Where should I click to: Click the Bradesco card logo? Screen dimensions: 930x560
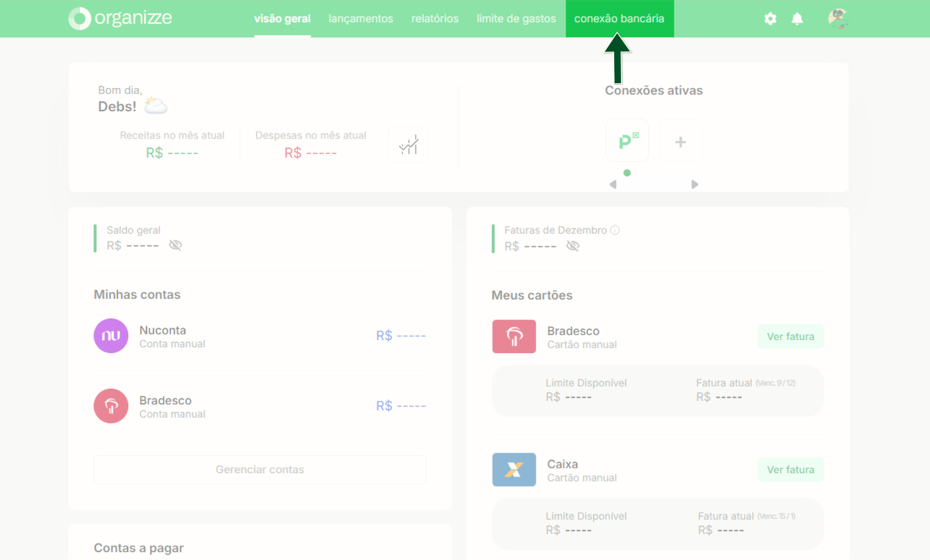click(x=514, y=336)
